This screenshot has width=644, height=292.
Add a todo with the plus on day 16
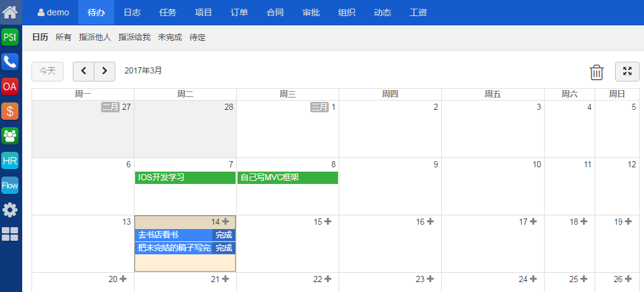click(x=430, y=221)
